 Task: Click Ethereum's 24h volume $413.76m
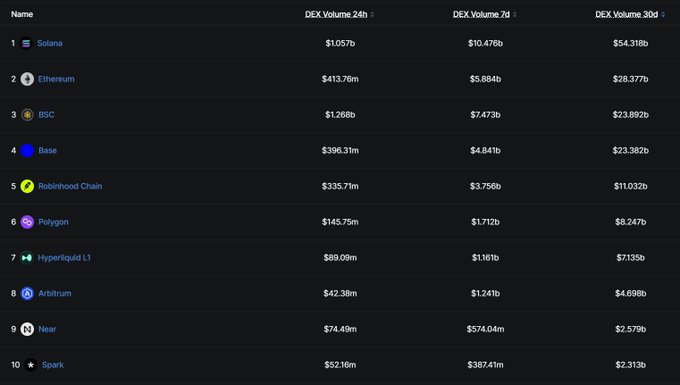340,79
